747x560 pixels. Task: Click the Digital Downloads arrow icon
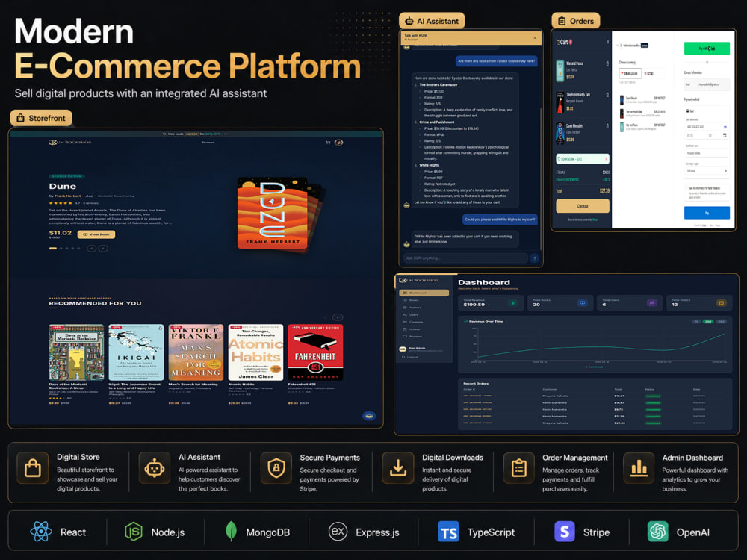[x=398, y=468]
